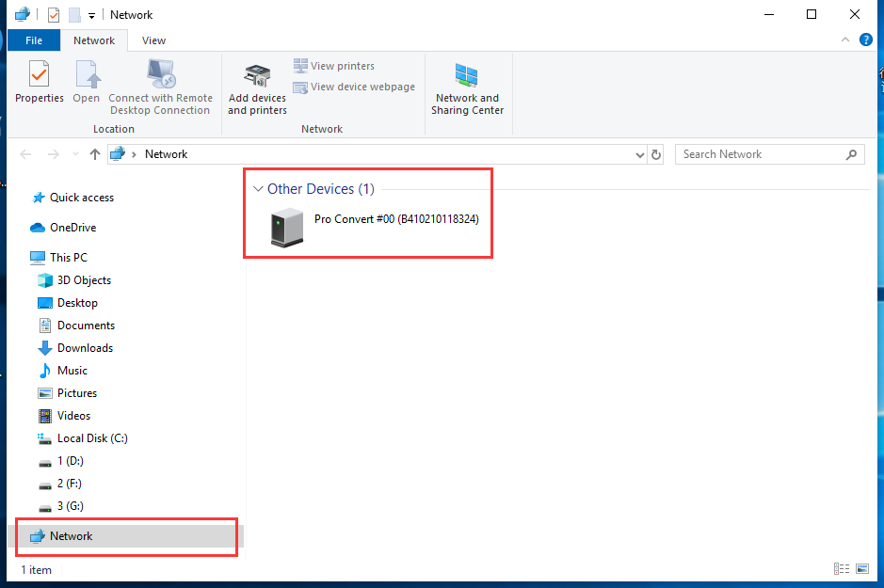This screenshot has width=884, height=588.
Task: Click the title bar Network window icon
Action: pyautogui.click(x=22, y=15)
